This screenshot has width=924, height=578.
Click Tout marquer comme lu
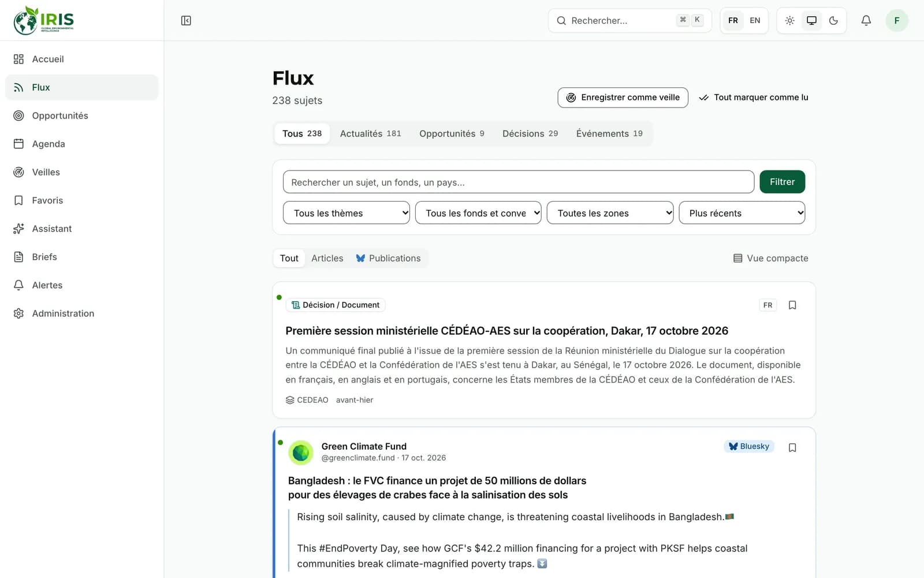tap(754, 98)
